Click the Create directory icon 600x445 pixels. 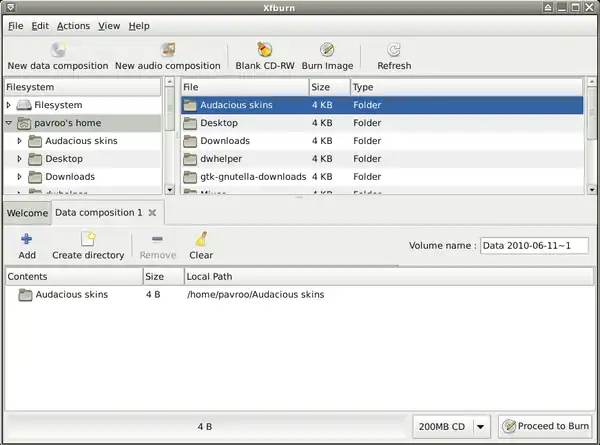click(x=88, y=239)
